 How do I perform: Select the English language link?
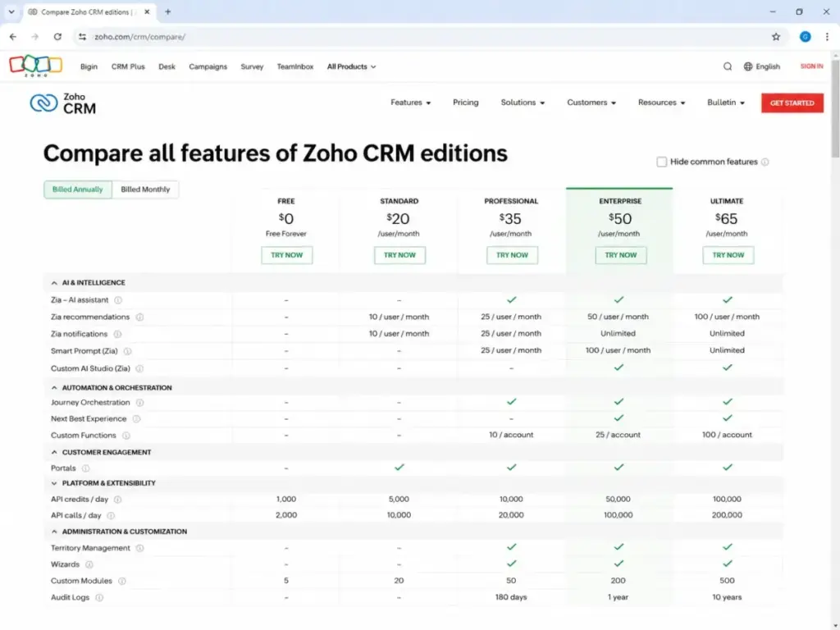pyautogui.click(x=768, y=66)
